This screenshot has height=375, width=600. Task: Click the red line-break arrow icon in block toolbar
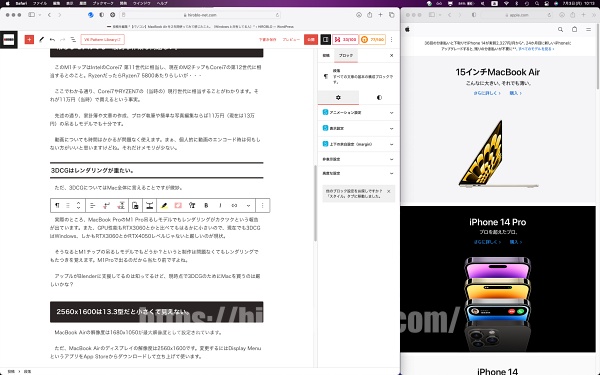(107, 205)
